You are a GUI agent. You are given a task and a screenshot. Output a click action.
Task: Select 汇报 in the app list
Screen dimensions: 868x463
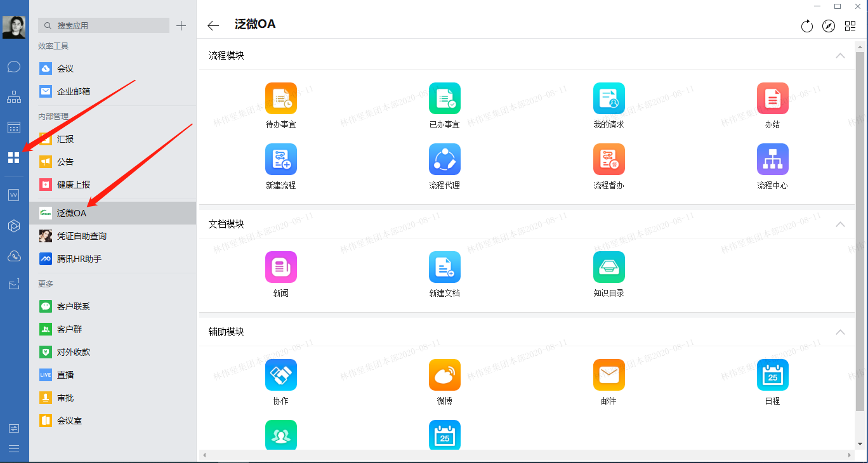tap(113, 139)
